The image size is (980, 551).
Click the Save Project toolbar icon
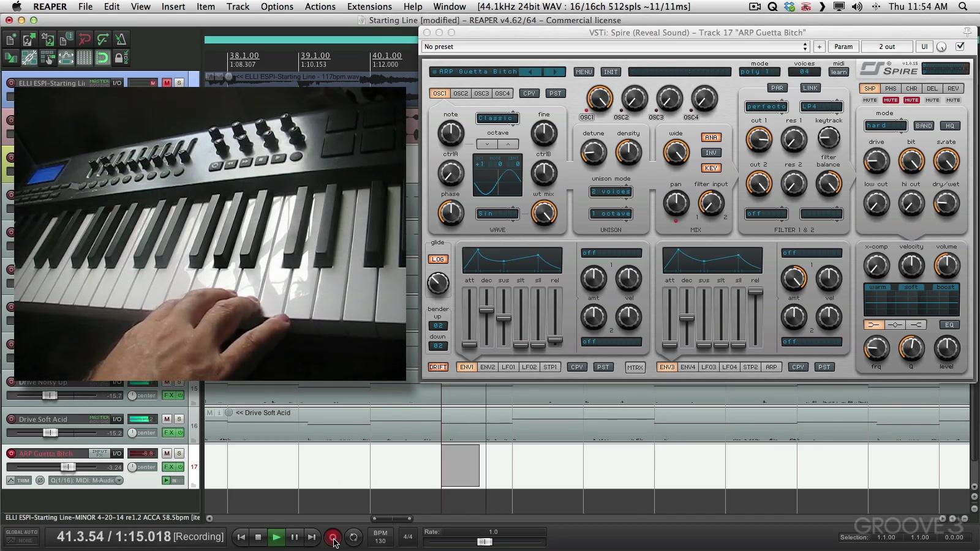coord(48,40)
